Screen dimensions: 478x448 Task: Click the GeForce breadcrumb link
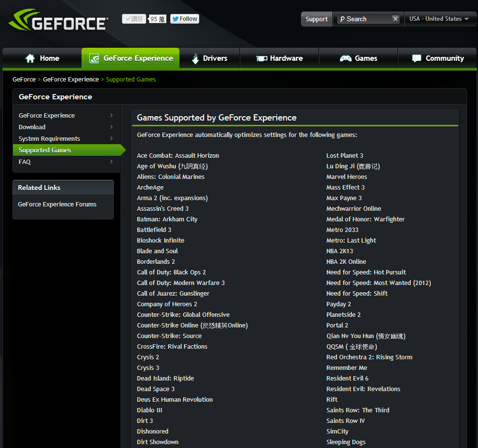point(24,79)
